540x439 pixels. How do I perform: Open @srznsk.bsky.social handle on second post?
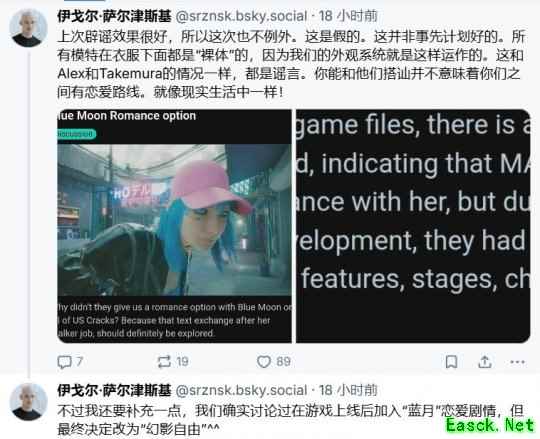pos(241,390)
